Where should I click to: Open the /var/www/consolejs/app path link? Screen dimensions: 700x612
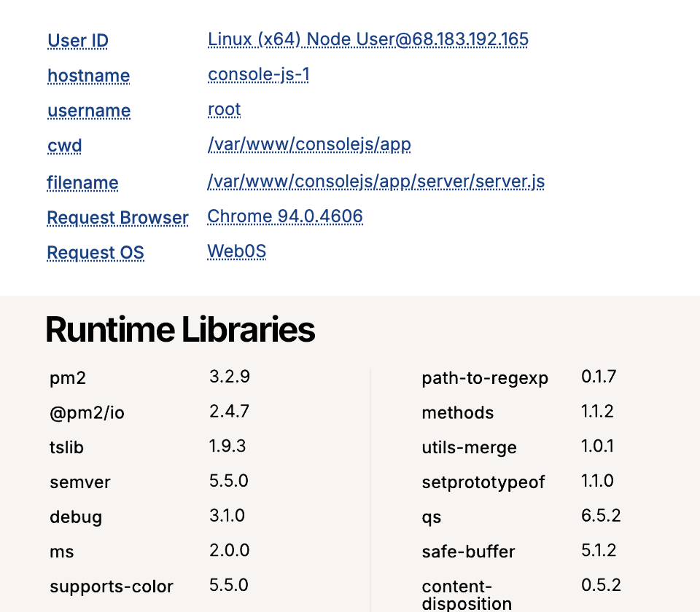(x=309, y=144)
